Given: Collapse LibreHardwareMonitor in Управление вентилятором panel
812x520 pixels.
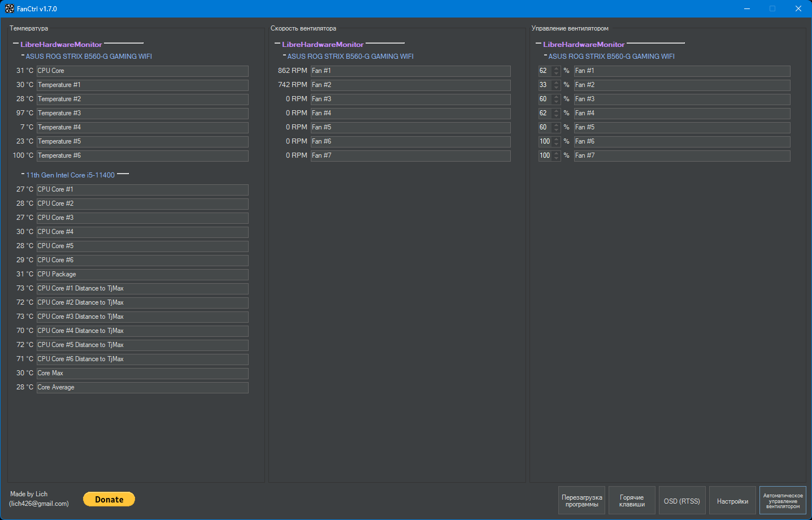Looking at the screenshot, I should click(x=539, y=44).
